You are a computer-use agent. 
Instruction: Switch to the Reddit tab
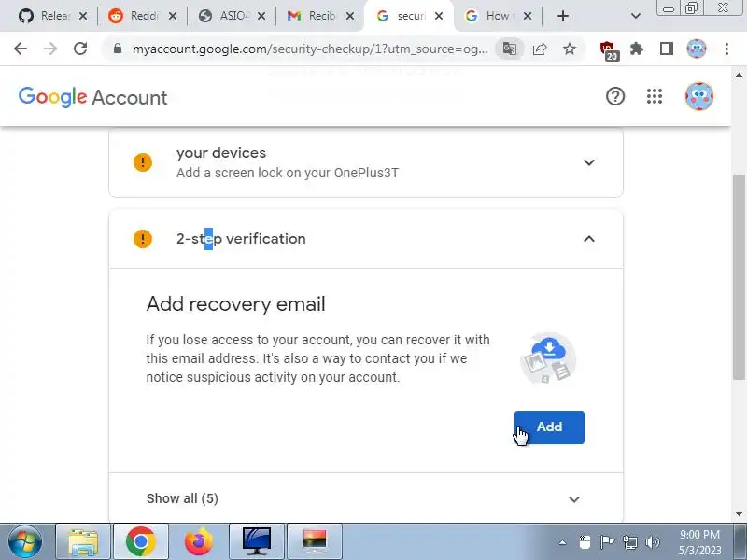(x=142, y=16)
